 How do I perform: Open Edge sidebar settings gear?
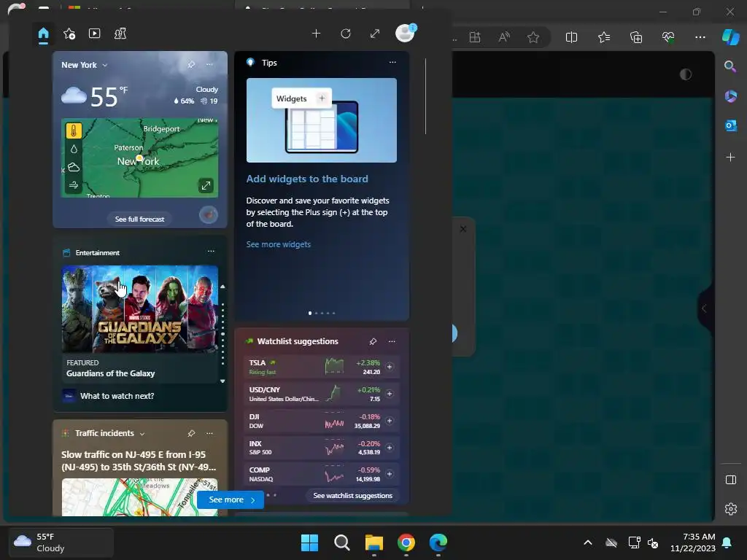pyautogui.click(x=730, y=509)
